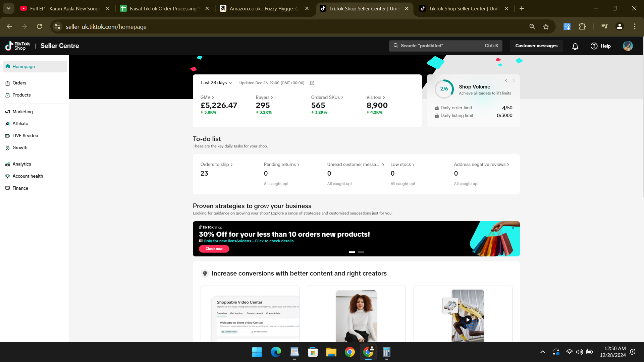Open Address negative reviews
This screenshot has width=644, height=362.
pos(481,165)
